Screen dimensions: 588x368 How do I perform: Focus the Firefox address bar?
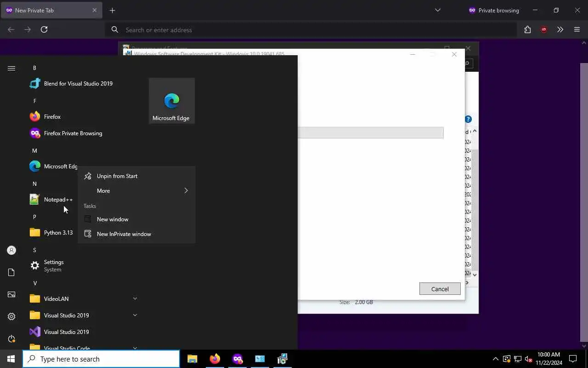coord(311,30)
